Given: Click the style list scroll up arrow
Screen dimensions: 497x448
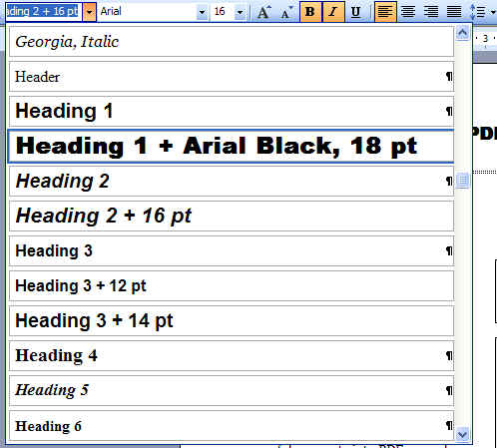Looking at the screenshot, I should pyautogui.click(x=463, y=33).
